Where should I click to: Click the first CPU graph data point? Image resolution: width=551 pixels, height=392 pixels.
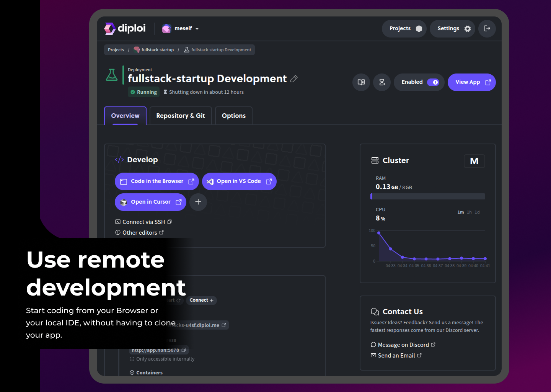(379, 233)
